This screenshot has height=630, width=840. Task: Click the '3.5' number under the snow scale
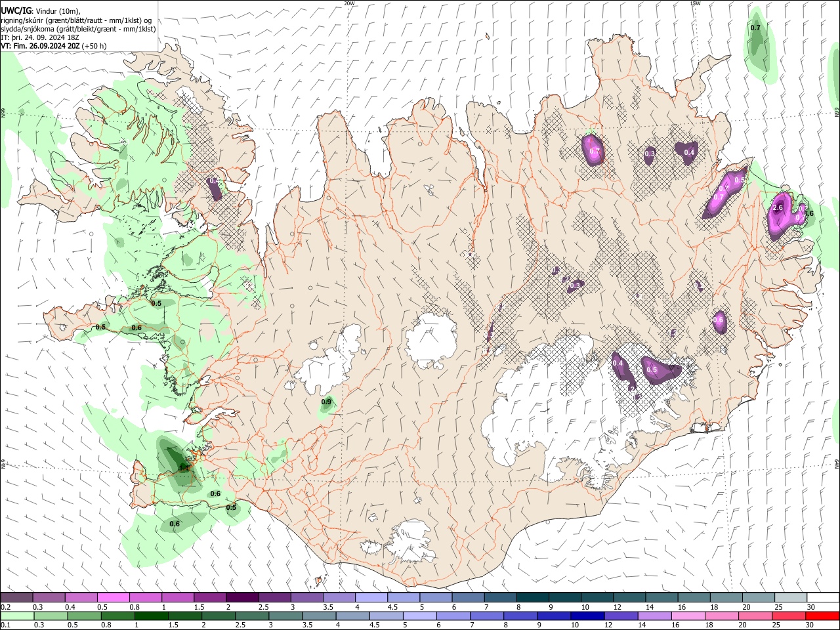click(328, 607)
